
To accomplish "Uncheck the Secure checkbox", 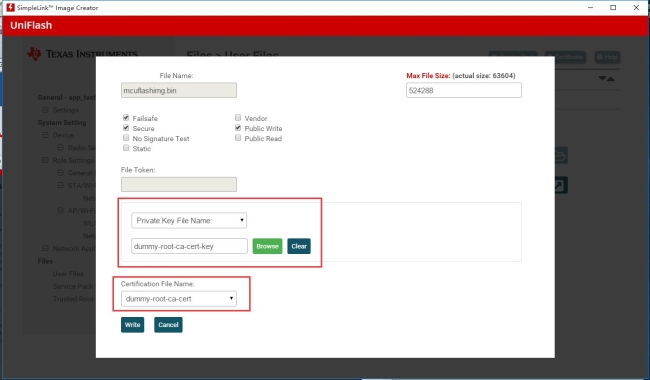I will click(x=126, y=128).
